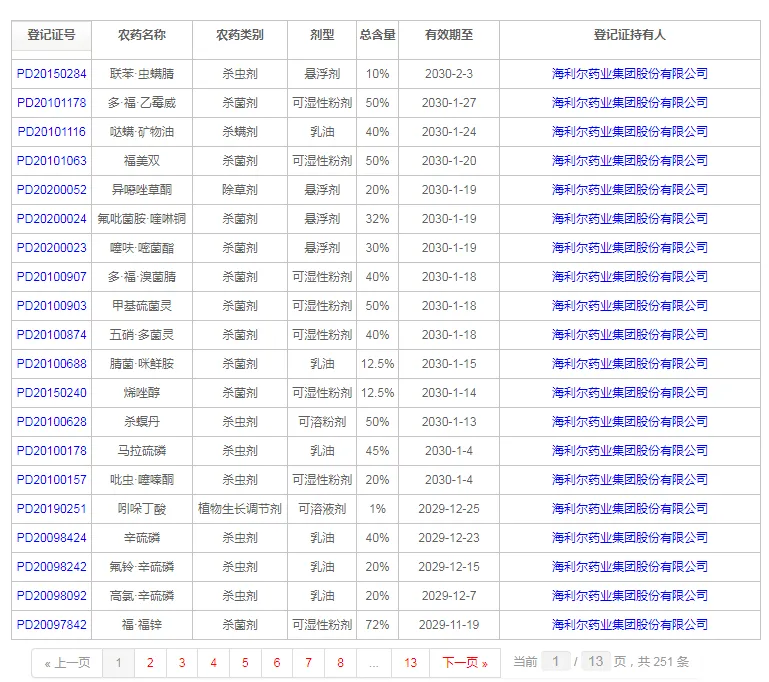Select category cell 杀螨剂
This screenshot has width=769, height=682.
(x=240, y=132)
